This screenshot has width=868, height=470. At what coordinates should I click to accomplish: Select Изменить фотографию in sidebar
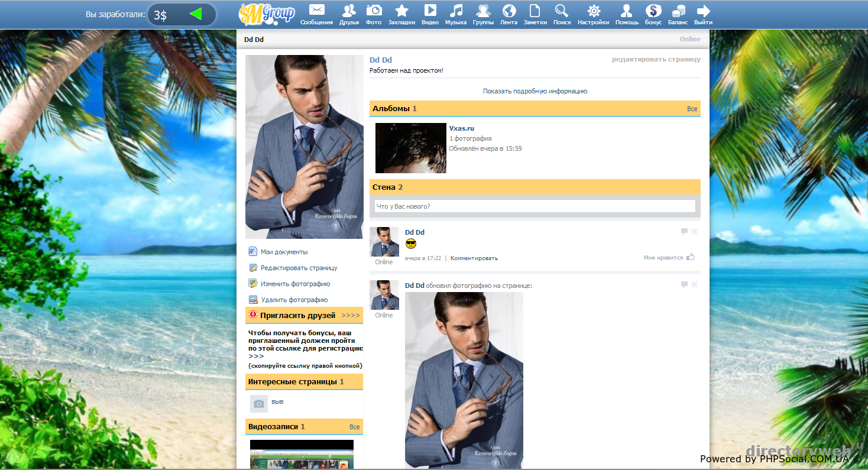[295, 284]
